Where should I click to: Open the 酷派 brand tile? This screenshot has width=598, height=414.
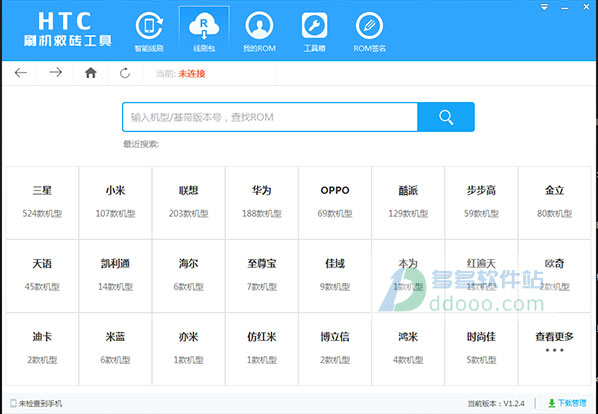coord(408,203)
